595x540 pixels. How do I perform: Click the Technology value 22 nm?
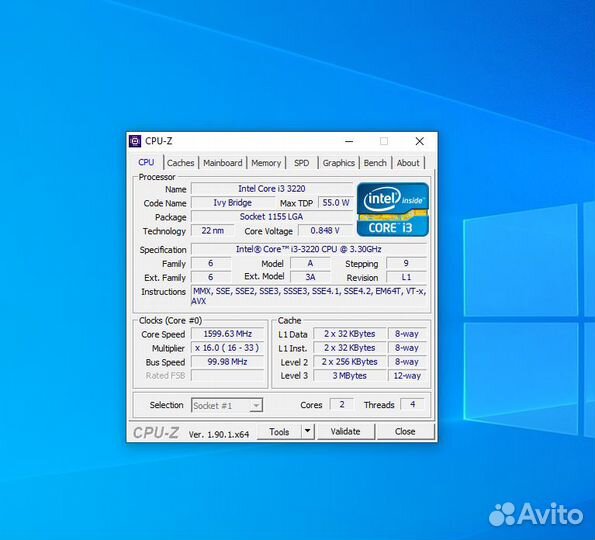click(212, 230)
